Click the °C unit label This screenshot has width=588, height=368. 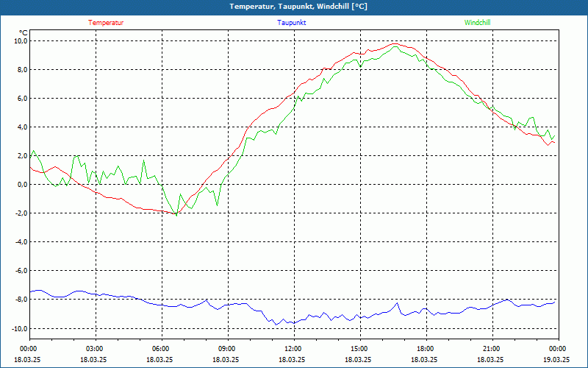(23, 32)
